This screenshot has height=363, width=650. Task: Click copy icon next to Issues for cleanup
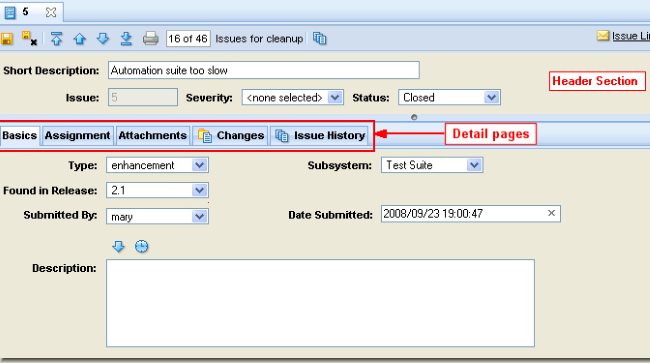point(319,39)
